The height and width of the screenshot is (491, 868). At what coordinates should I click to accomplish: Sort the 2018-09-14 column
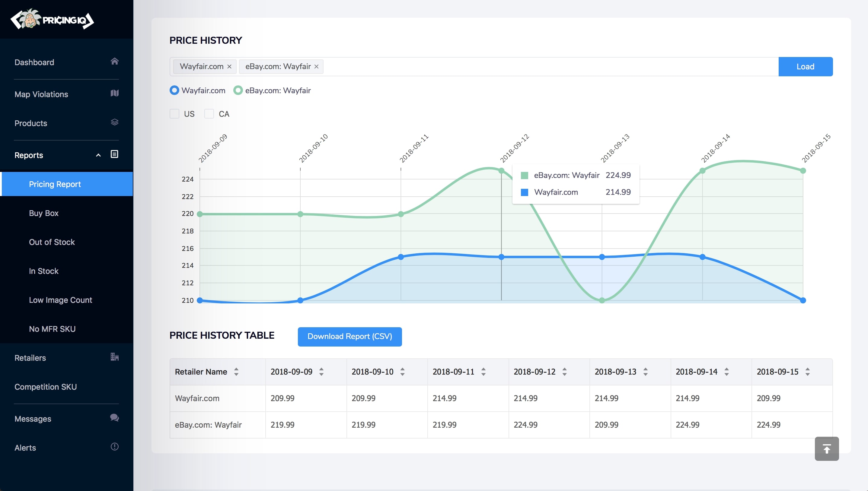pyautogui.click(x=726, y=372)
